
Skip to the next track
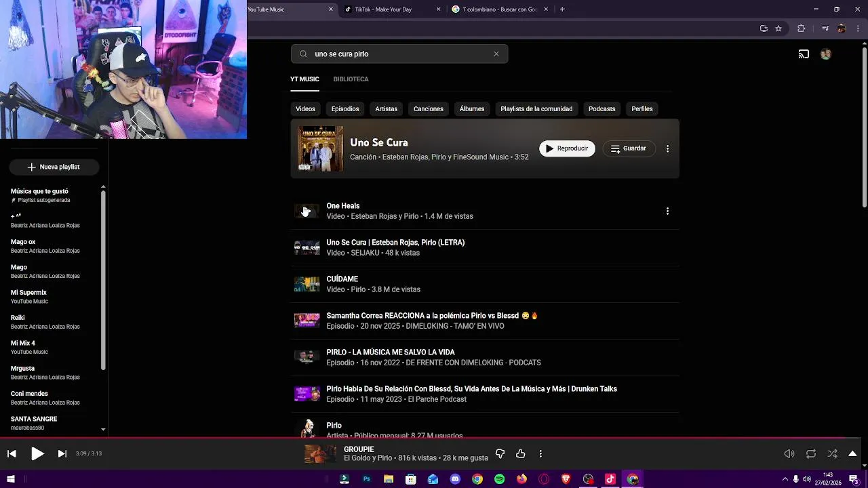point(62,453)
